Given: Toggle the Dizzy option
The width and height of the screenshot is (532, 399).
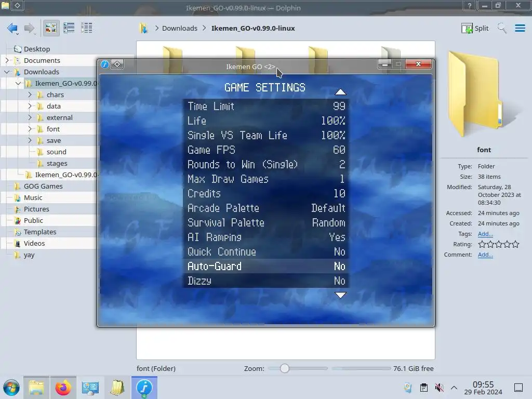Looking at the screenshot, I should [266, 281].
